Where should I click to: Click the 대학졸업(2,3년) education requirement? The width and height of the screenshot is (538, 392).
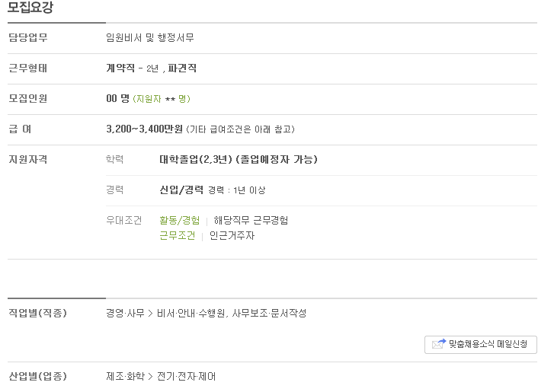click(x=196, y=160)
